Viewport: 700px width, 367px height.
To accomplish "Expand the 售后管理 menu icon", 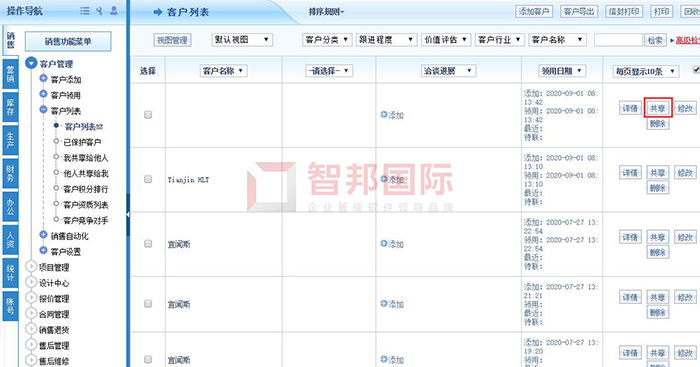I will pyautogui.click(x=31, y=345).
